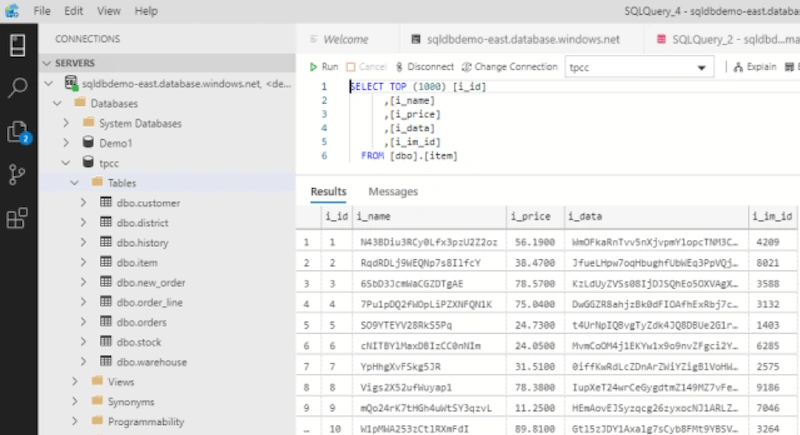
Task: Open the View menu
Action: [109, 11]
